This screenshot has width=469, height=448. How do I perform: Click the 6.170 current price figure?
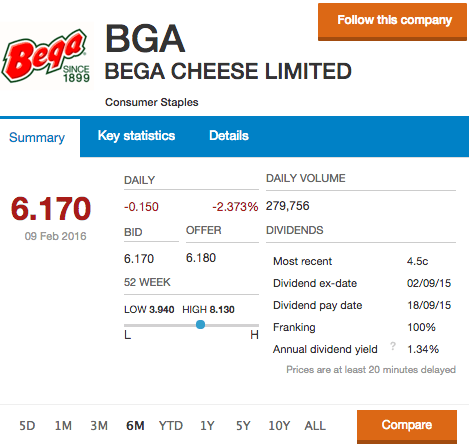pos(51,209)
